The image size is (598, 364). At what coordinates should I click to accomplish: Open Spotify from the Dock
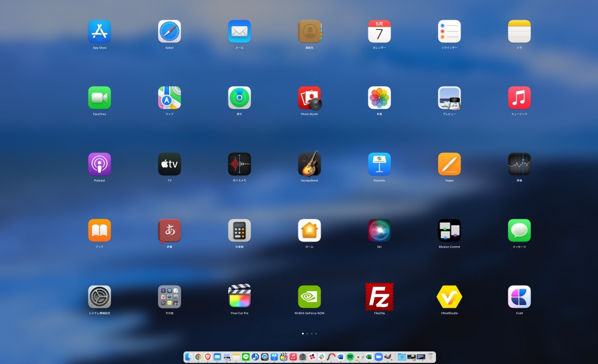[x=350, y=357]
